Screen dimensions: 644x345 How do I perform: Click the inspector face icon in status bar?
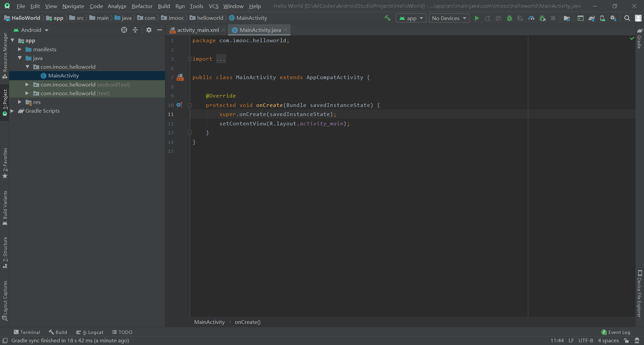click(637, 341)
